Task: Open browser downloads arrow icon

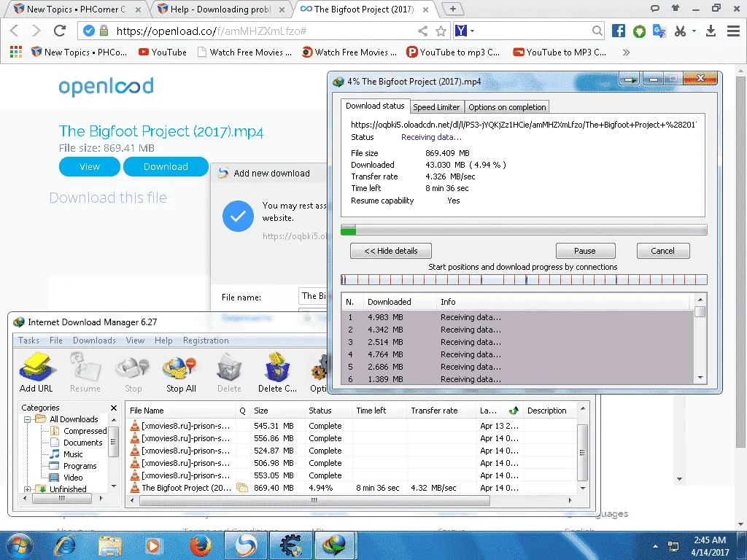Action: click(711, 31)
